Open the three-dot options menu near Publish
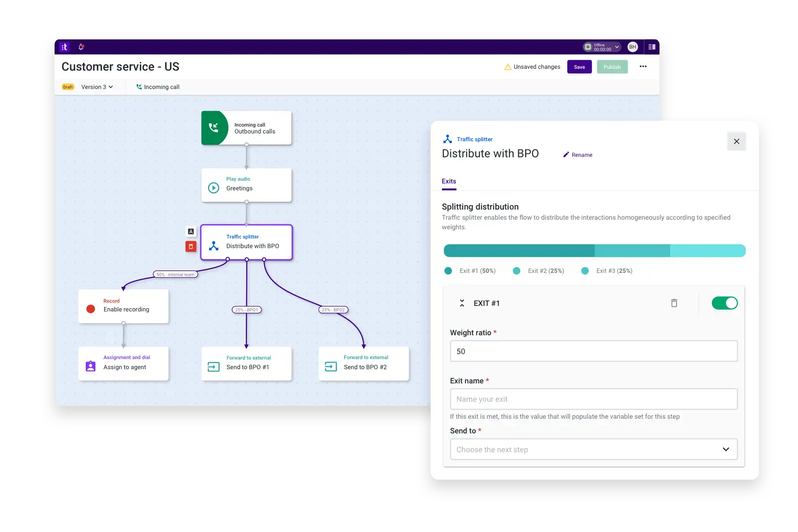 click(x=643, y=66)
